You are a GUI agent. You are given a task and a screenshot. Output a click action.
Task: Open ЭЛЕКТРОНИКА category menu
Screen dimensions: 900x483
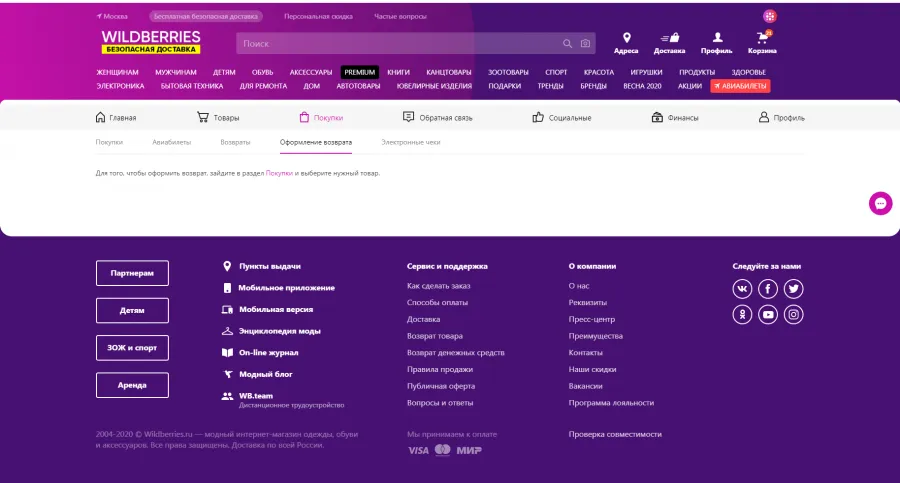[121, 86]
